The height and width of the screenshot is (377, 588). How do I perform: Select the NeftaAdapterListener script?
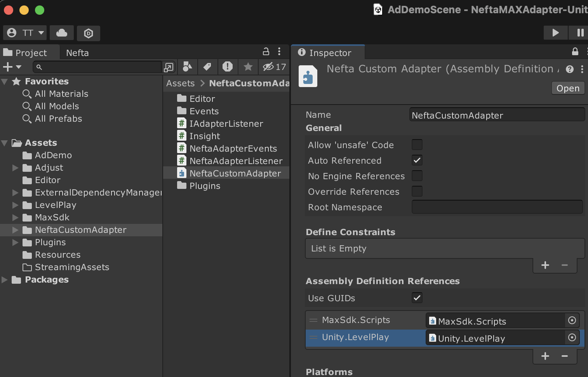click(236, 161)
